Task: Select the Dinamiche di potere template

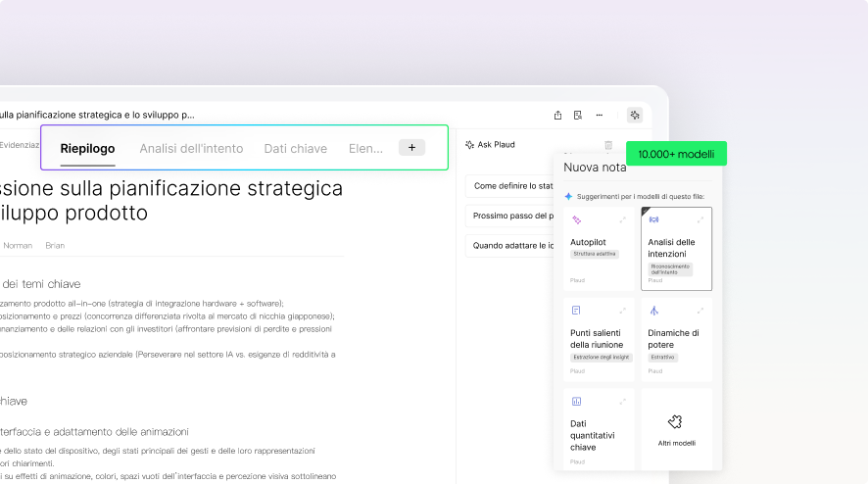Action: click(x=676, y=338)
